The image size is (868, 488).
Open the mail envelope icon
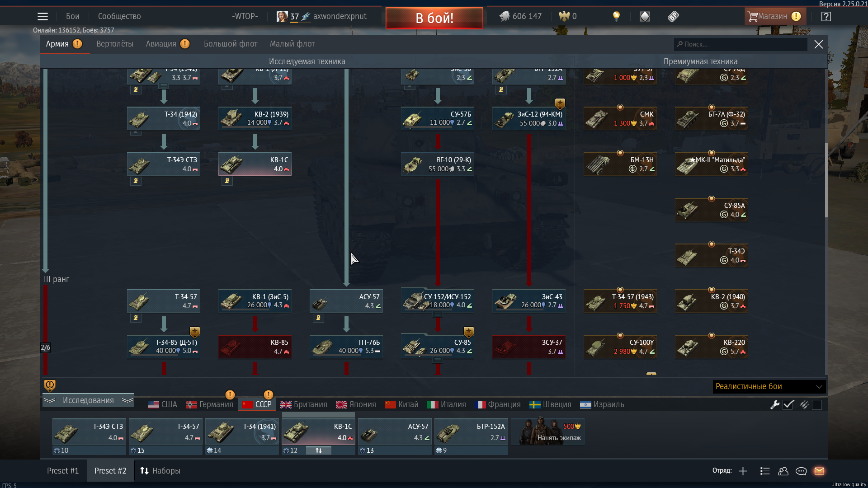click(x=819, y=471)
